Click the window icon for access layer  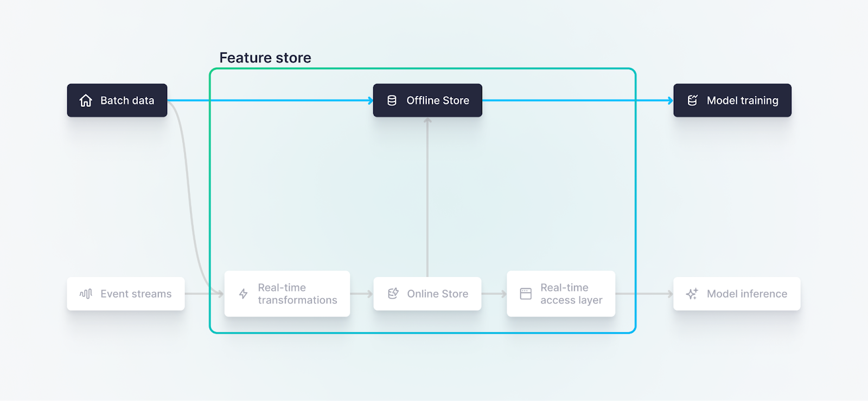pyautogui.click(x=526, y=294)
